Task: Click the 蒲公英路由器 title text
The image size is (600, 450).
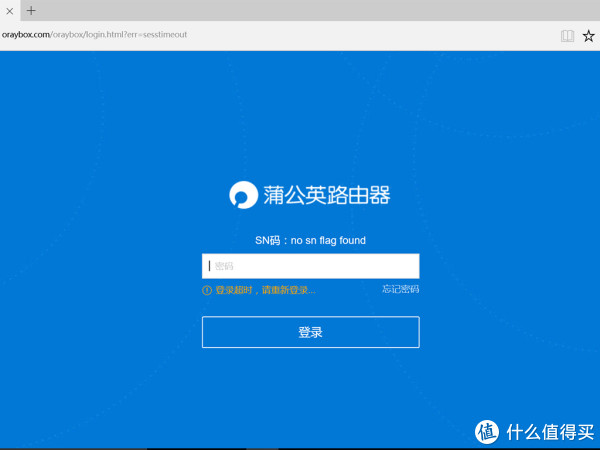Action: 327,195
